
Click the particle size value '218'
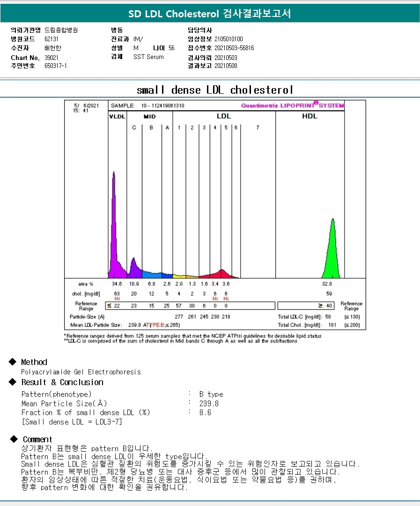(226, 317)
